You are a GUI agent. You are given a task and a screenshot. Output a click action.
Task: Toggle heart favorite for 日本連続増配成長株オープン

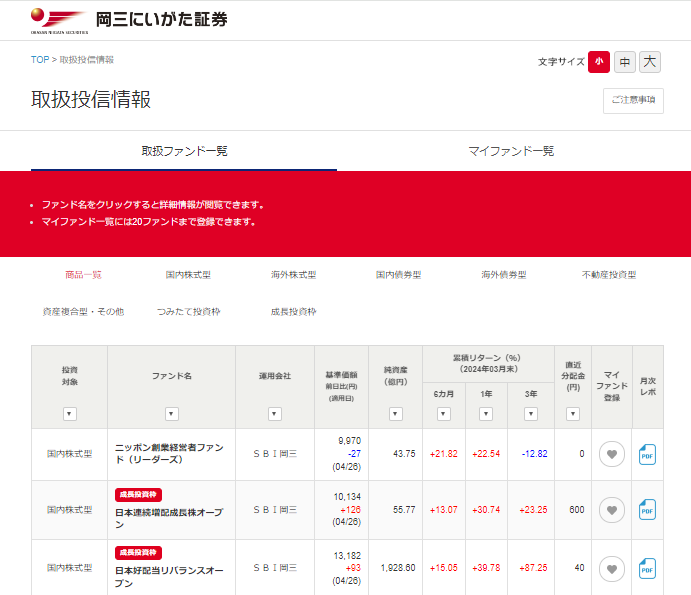pos(612,510)
